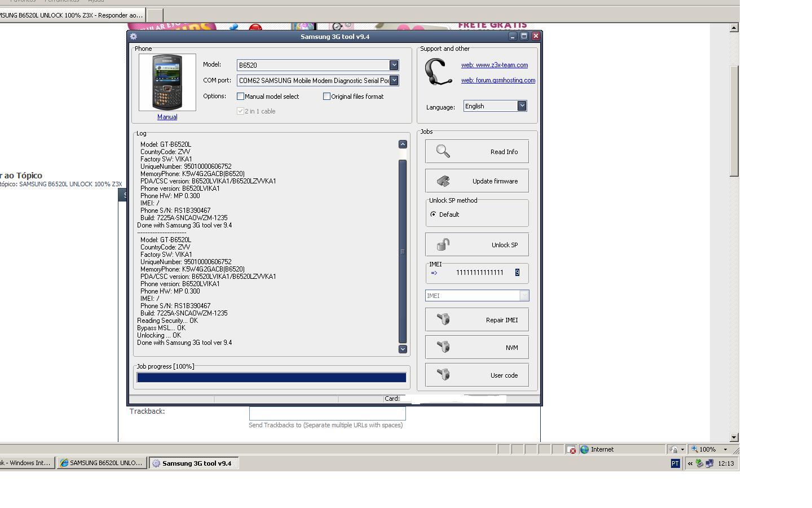Click the Unlock SP button
Image resolution: width=812 pixels, height=508 pixels.
[477, 244]
